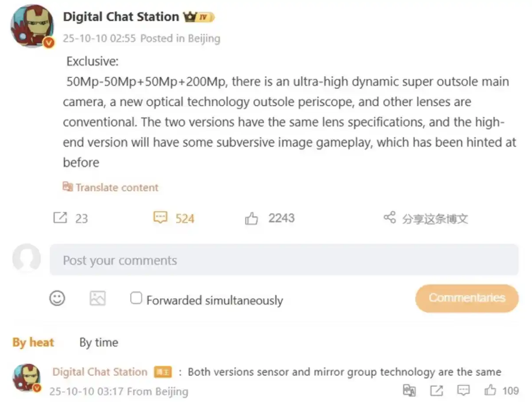Screen dimensions: 532x402
Task: Click the share icon beside the Chinese text
Action: pos(389,218)
